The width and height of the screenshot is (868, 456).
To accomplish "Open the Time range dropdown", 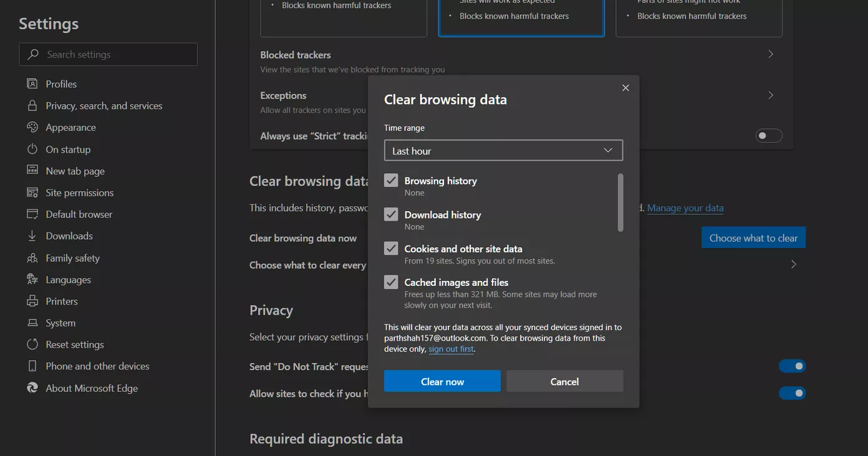I will pyautogui.click(x=503, y=151).
